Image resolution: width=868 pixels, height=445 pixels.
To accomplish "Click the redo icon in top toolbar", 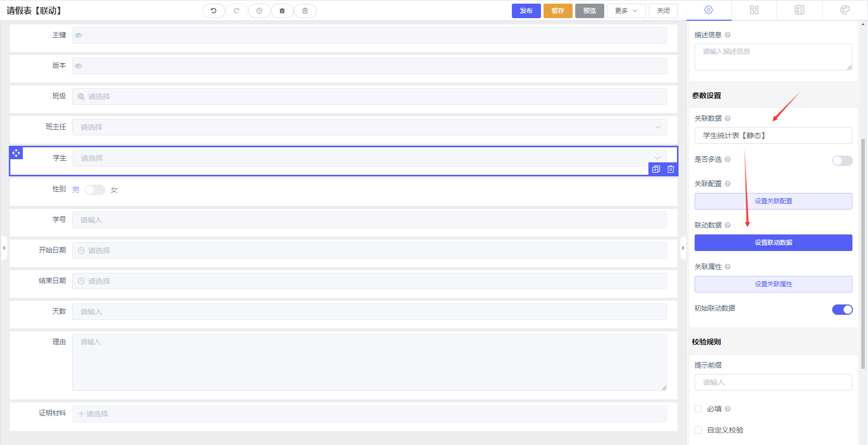I will [x=236, y=11].
